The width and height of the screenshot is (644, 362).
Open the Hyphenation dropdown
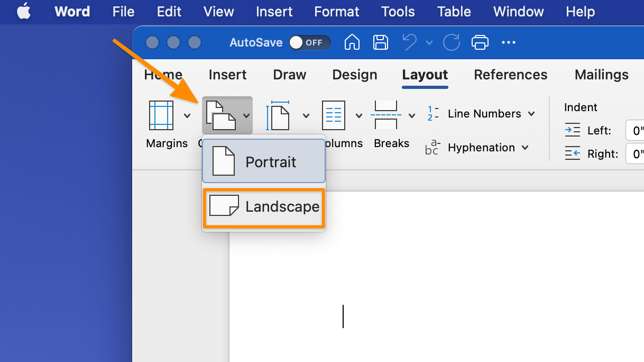477,148
